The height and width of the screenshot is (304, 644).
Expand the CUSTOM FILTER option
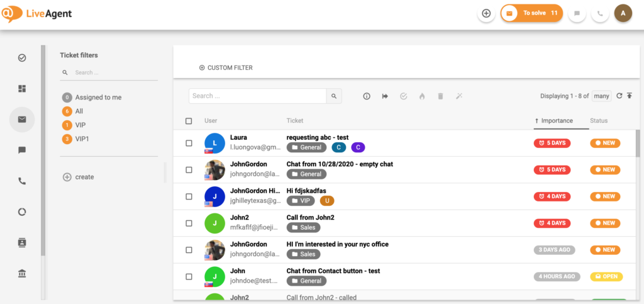(x=226, y=67)
